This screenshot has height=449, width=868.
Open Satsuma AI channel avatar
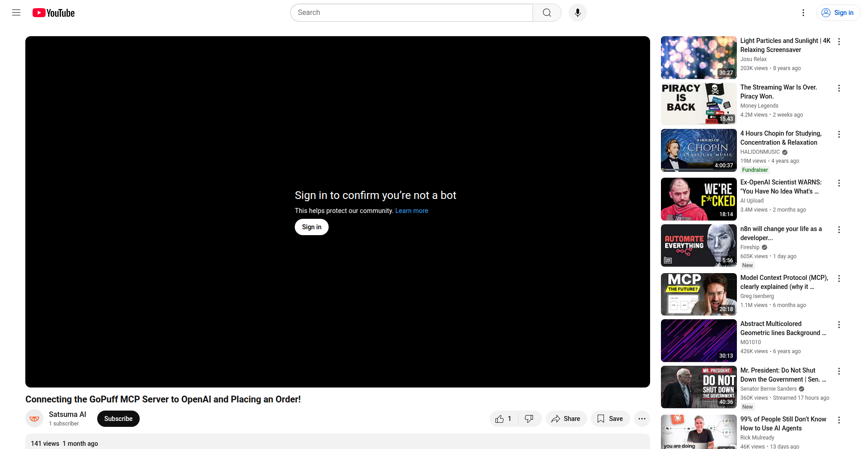point(34,419)
